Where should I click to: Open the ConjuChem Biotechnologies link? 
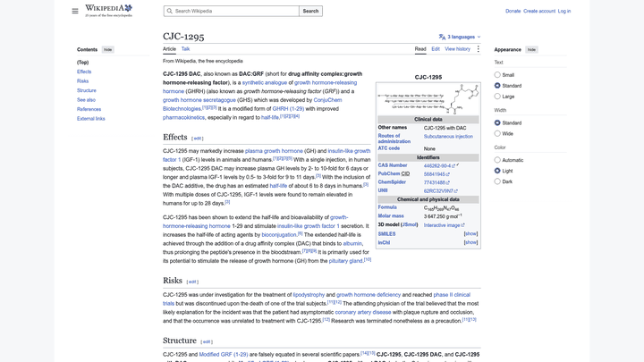[327, 100]
